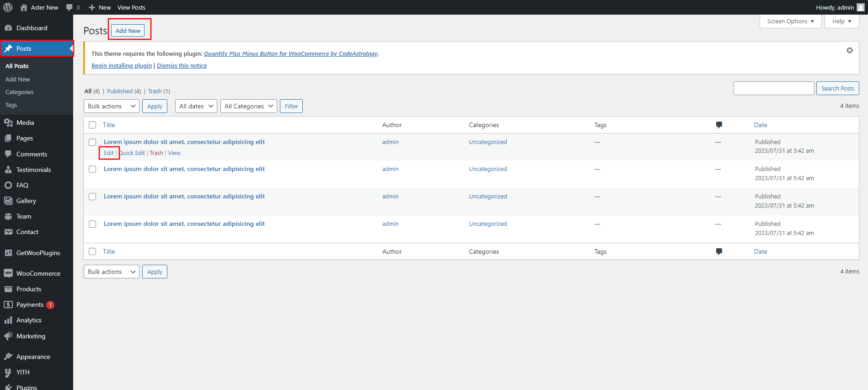Open the comments bubble in the admin bar
The width and height of the screenshot is (868, 390).
point(70,7)
